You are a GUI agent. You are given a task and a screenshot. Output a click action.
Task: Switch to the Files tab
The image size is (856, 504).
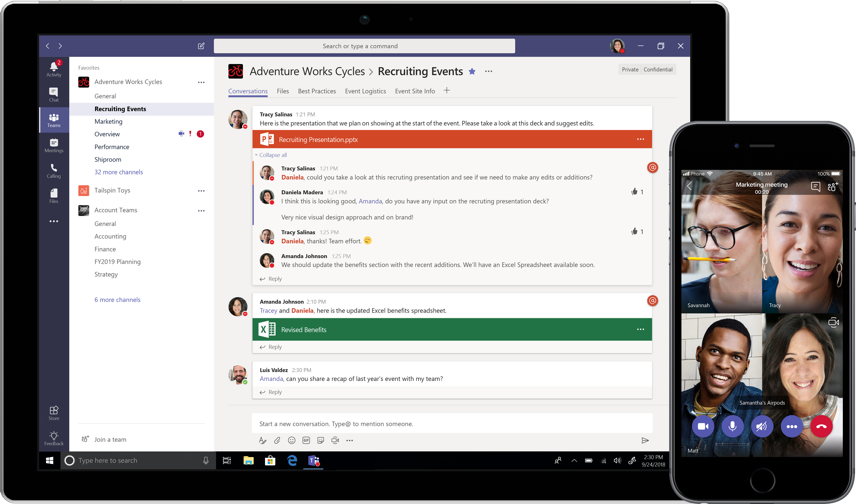pos(283,91)
